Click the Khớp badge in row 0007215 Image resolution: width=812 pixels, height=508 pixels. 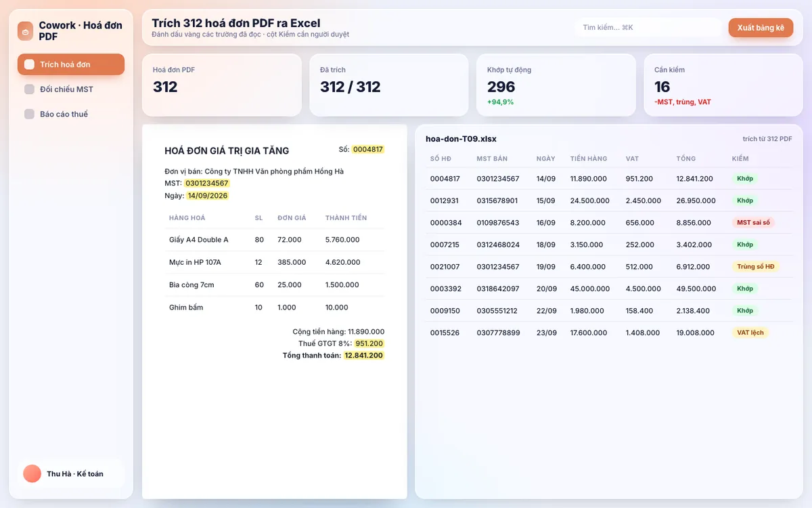coord(745,245)
